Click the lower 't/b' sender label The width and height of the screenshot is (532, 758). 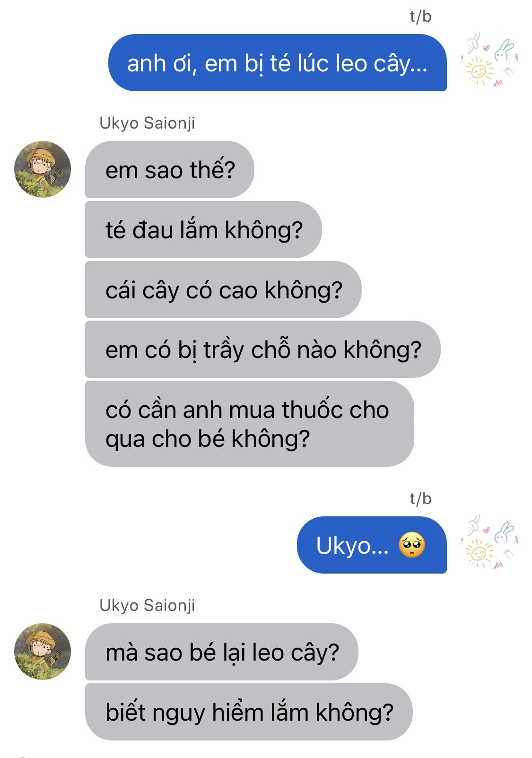(x=420, y=499)
